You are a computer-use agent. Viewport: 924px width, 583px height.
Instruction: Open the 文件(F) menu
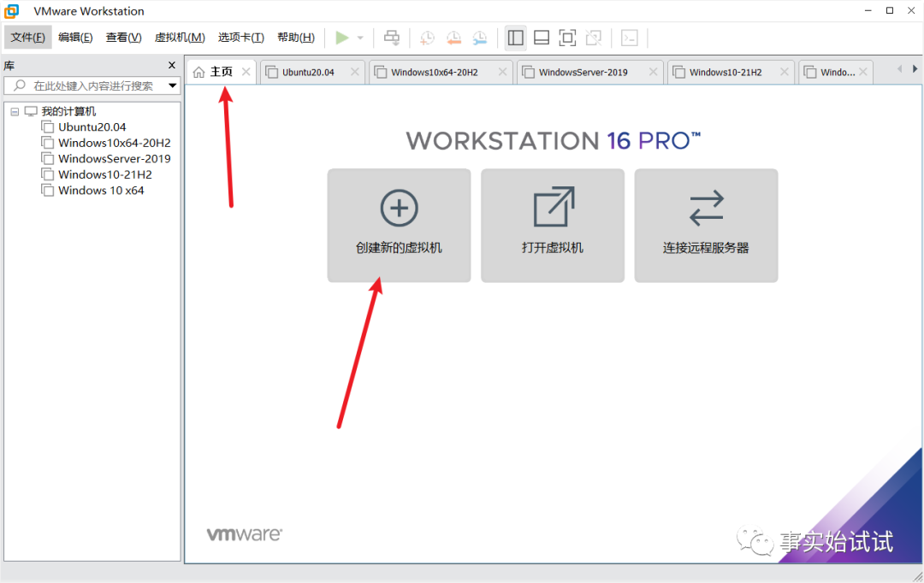click(27, 38)
